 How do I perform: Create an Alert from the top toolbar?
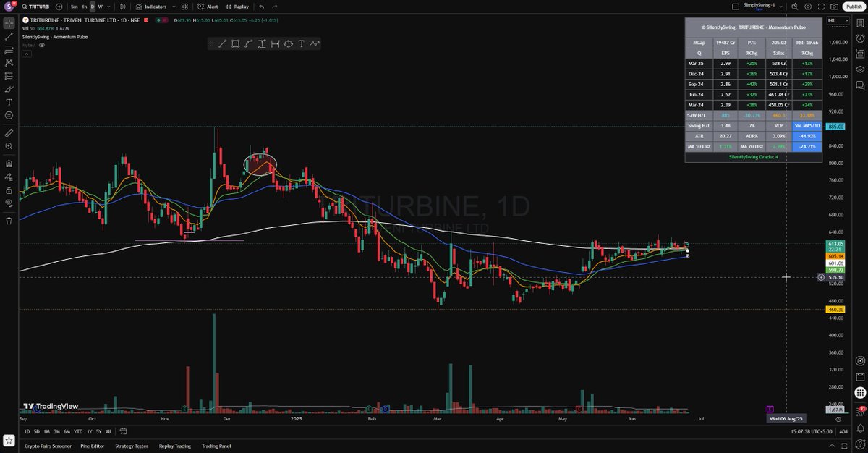208,7
